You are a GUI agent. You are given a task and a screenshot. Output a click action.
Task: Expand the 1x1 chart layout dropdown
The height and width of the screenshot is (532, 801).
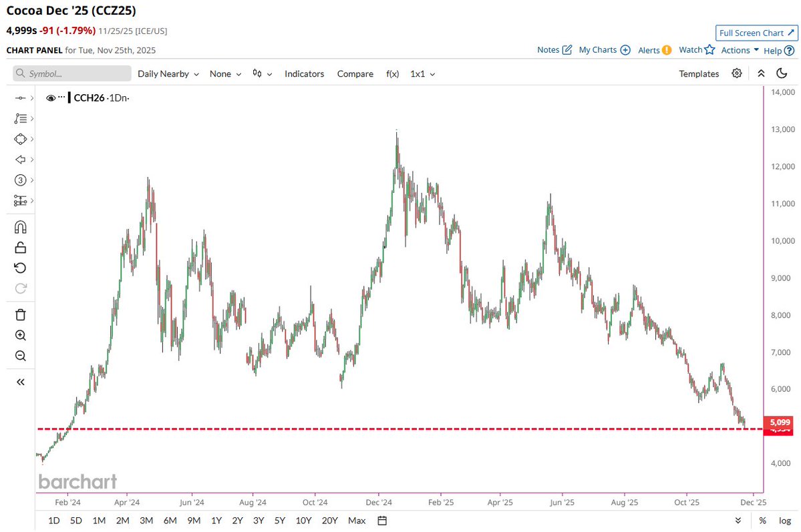pyautogui.click(x=422, y=73)
